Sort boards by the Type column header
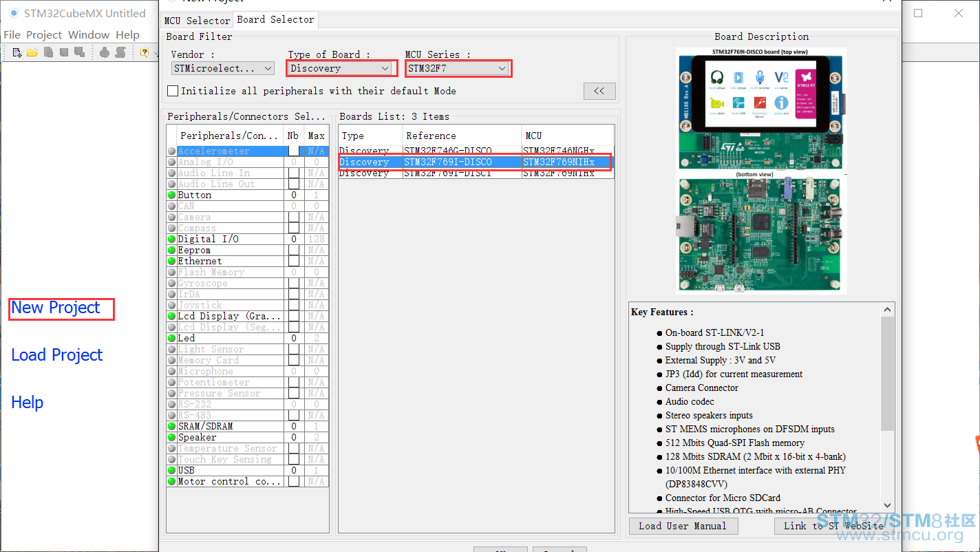The width and height of the screenshot is (980, 552). tap(370, 136)
